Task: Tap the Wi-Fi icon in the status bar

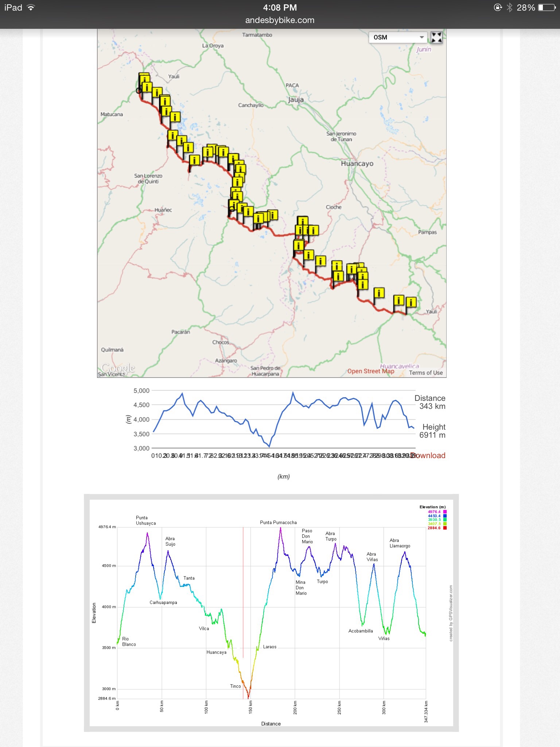Action: click(31, 8)
